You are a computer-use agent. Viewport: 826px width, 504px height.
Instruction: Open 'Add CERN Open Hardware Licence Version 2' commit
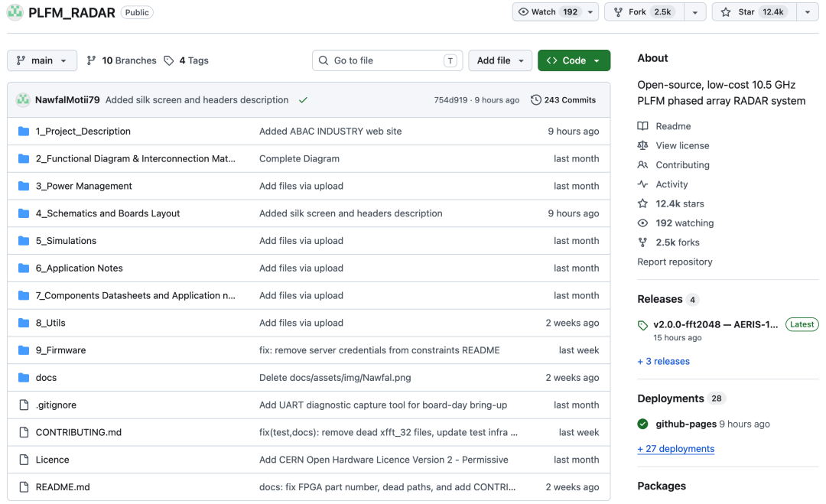(x=383, y=460)
